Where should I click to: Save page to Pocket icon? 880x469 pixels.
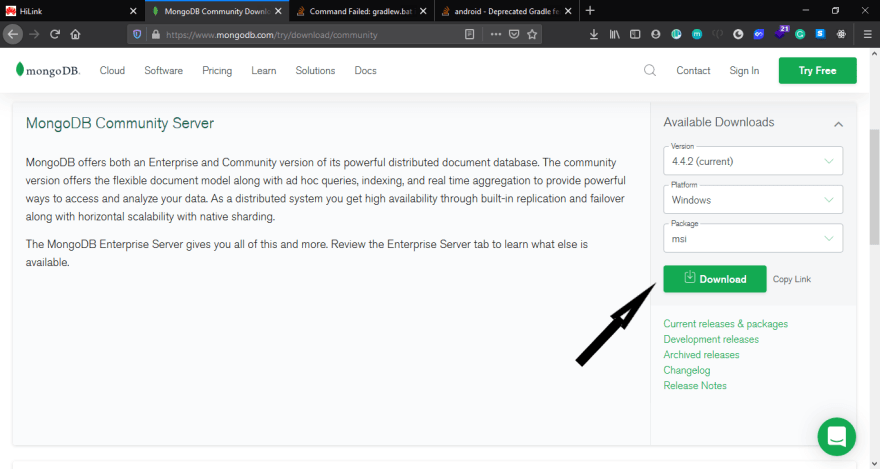[x=514, y=34]
